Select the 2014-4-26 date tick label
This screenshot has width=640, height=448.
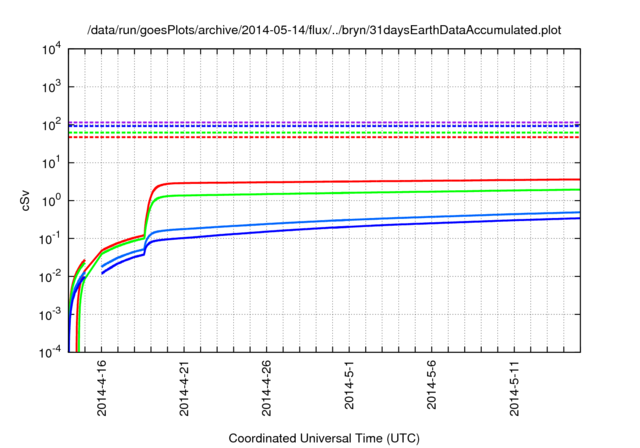(267, 388)
